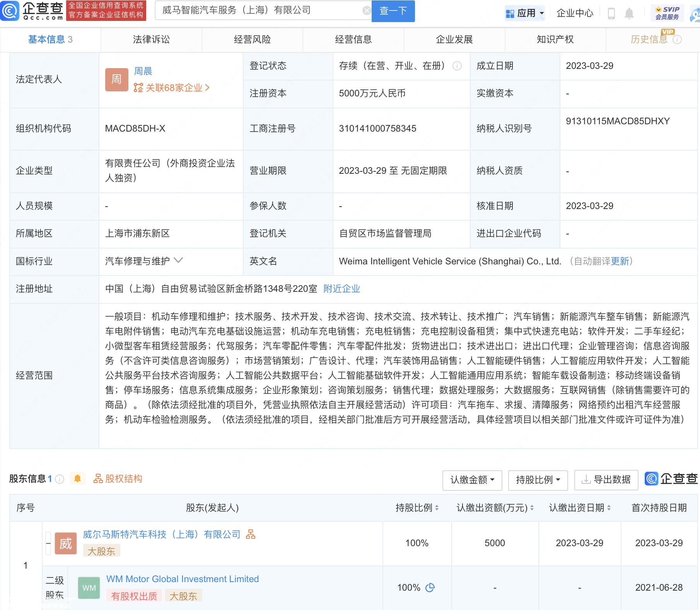This screenshot has width=700, height=610.
Task: Click 导出数据 button
Action: [606, 480]
